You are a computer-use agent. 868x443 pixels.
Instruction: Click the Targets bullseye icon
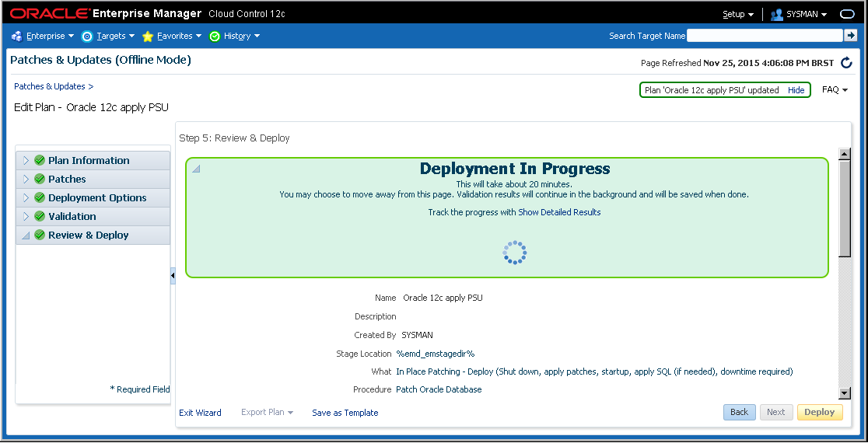click(x=87, y=36)
